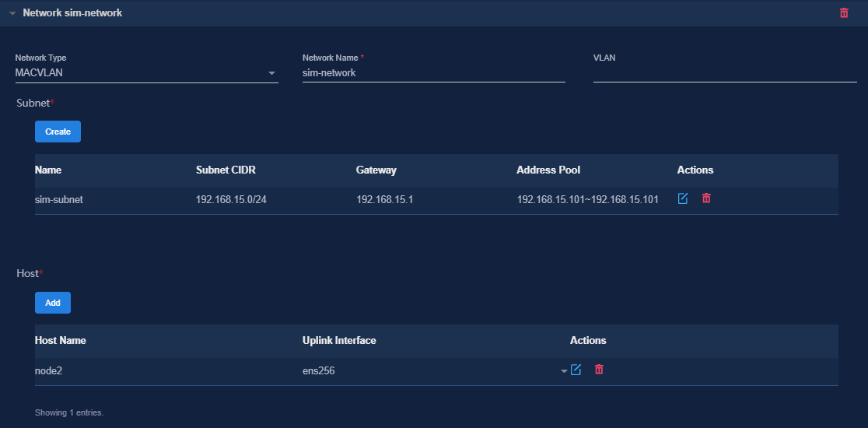Click the Address Pool column header

(548, 170)
